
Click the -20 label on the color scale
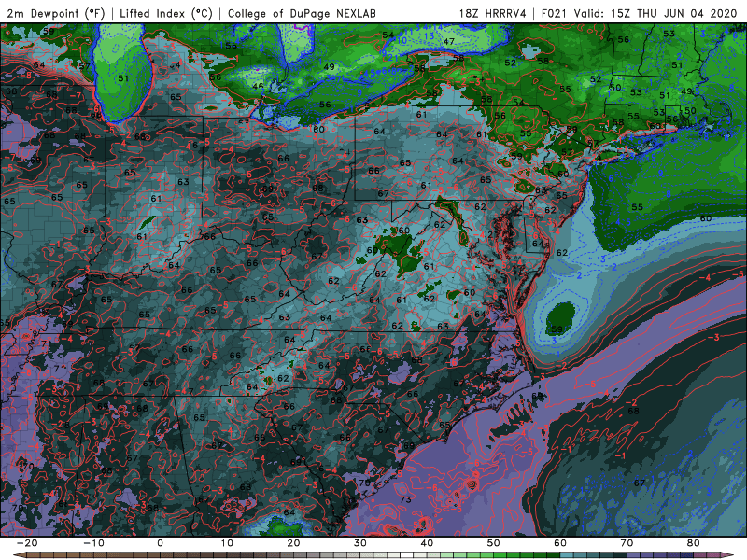(27, 543)
